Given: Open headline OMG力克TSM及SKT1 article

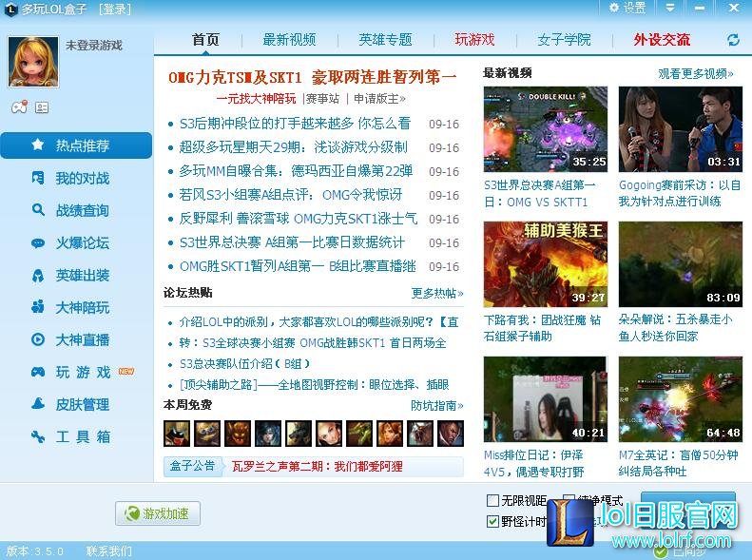Looking at the screenshot, I should [x=312, y=77].
